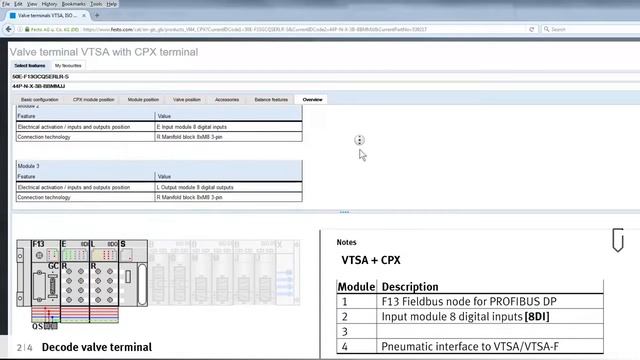Click the GC connector label in diagram
640x360 pixels.
pos(53,266)
